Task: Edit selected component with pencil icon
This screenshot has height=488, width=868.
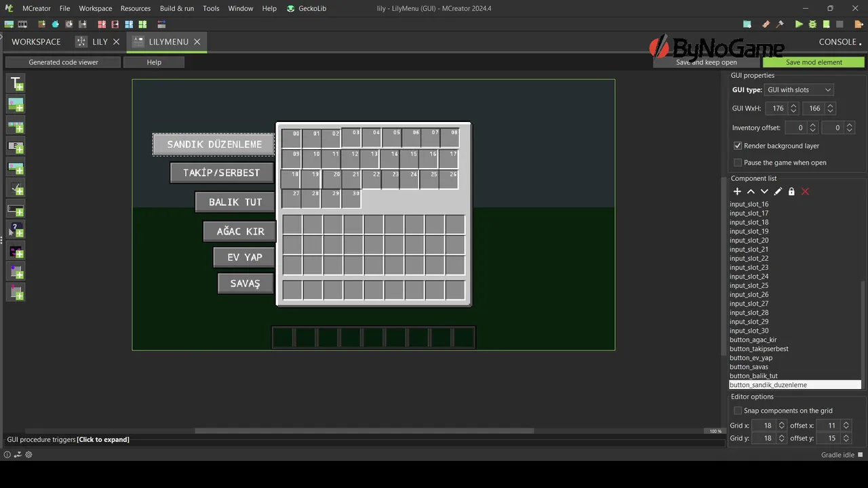Action: 778,192
